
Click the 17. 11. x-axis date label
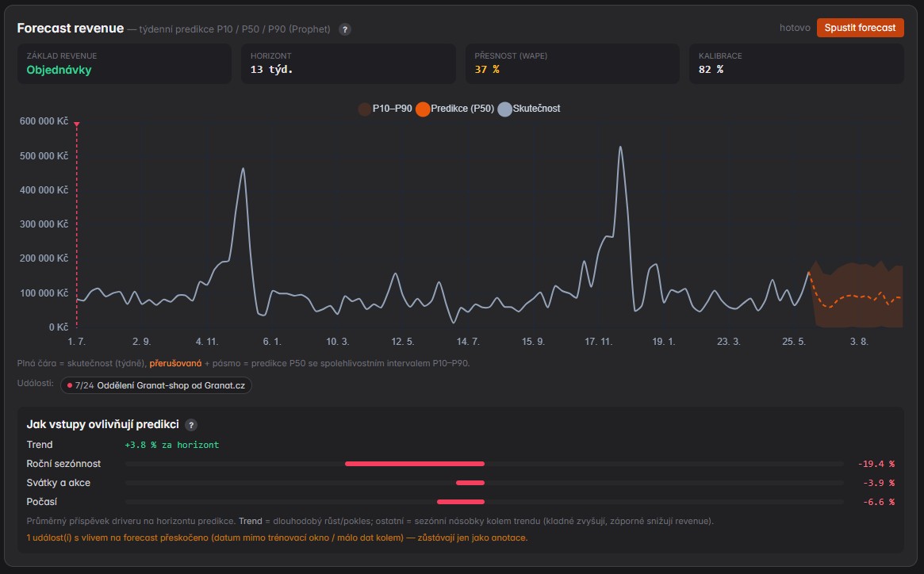pyautogui.click(x=598, y=342)
